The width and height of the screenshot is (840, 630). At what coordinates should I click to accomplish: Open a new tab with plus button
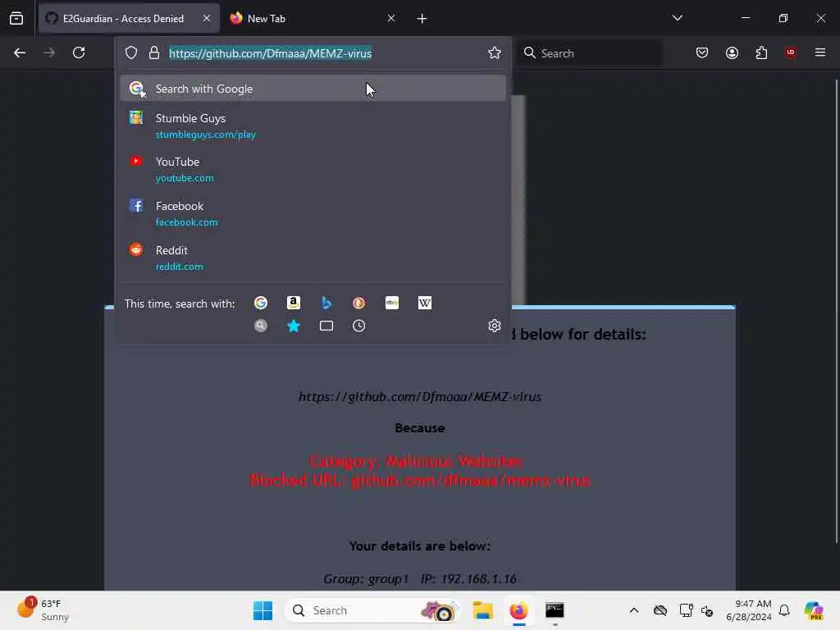422,19
